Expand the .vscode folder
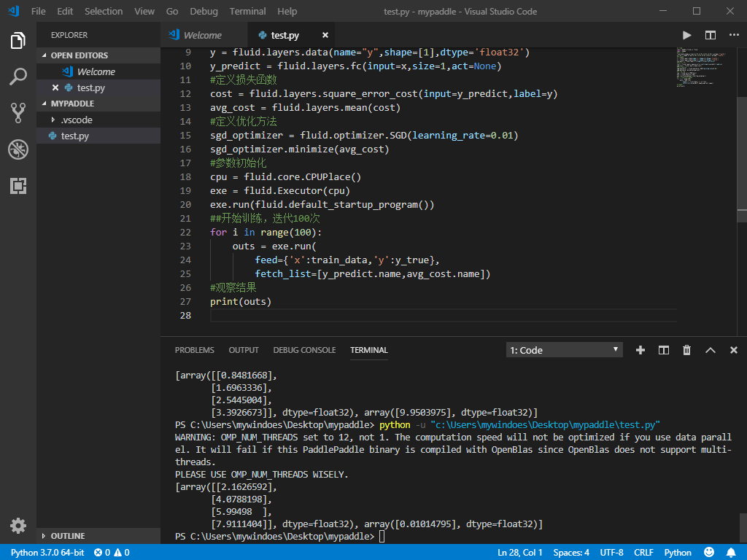 [98, 120]
